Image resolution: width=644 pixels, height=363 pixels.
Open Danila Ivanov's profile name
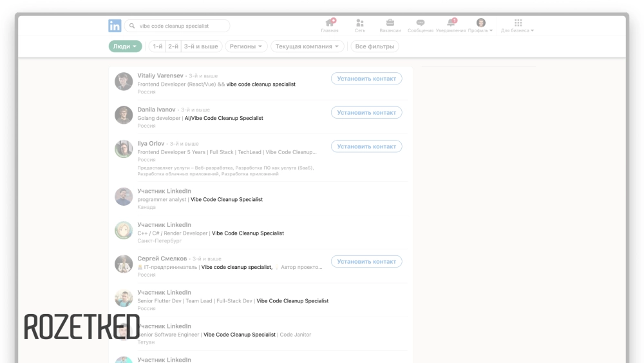tap(156, 110)
